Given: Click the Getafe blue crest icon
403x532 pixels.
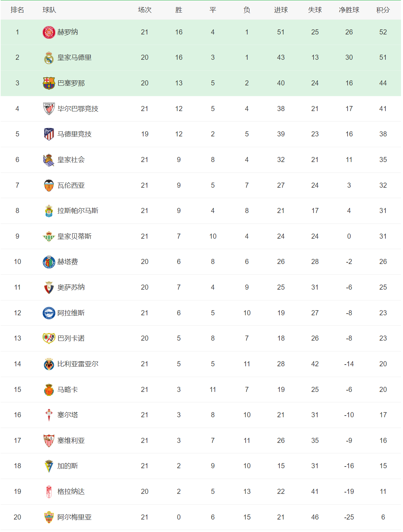Looking at the screenshot, I should coord(49,262).
